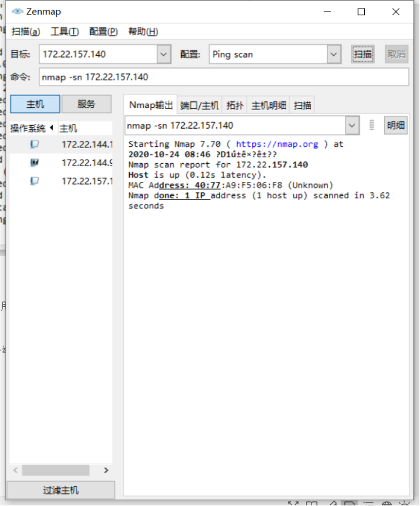Expand the 配置 Ping scan profile dropdown
The height and width of the screenshot is (506, 420).
334,54
